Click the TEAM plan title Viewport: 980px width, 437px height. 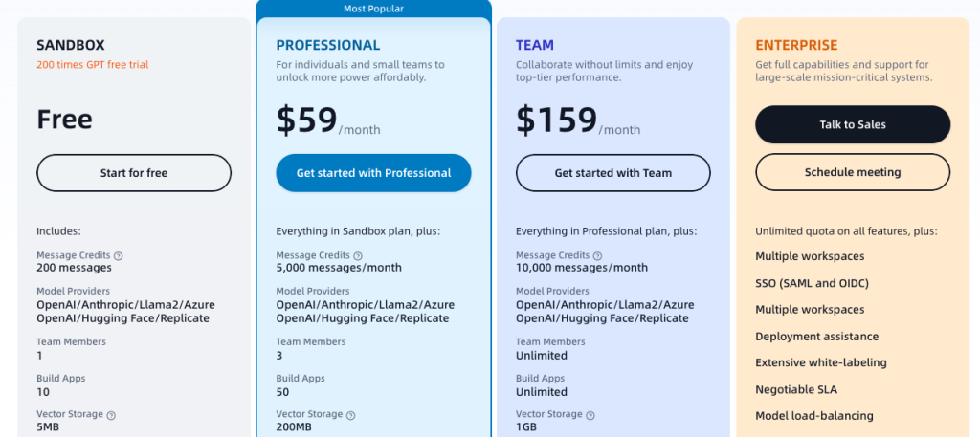tap(534, 45)
